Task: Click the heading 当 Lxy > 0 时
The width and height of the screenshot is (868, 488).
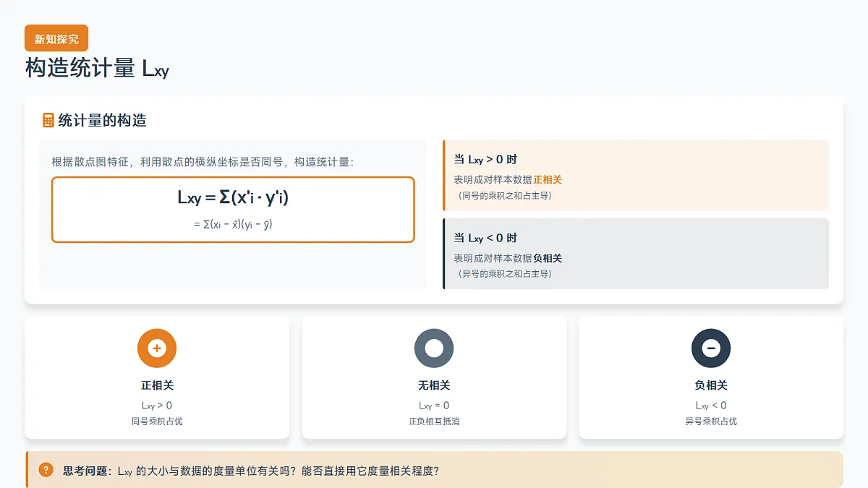Action: [485, 160]
